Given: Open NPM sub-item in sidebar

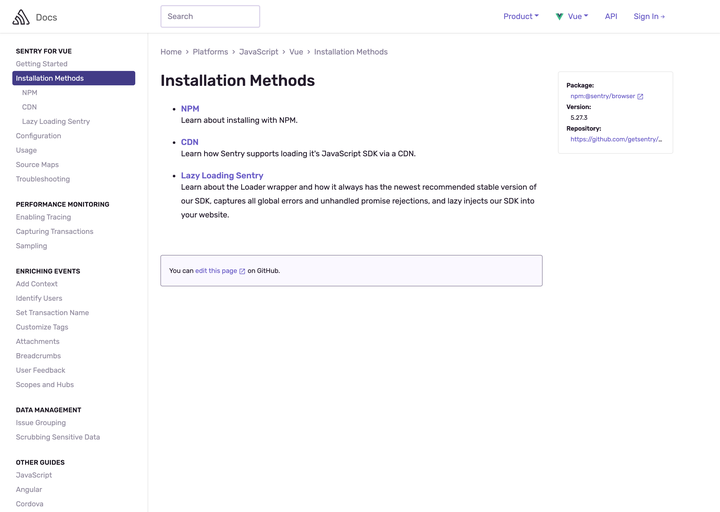Looking at the screenshot, I should click(x=30, y=93).
